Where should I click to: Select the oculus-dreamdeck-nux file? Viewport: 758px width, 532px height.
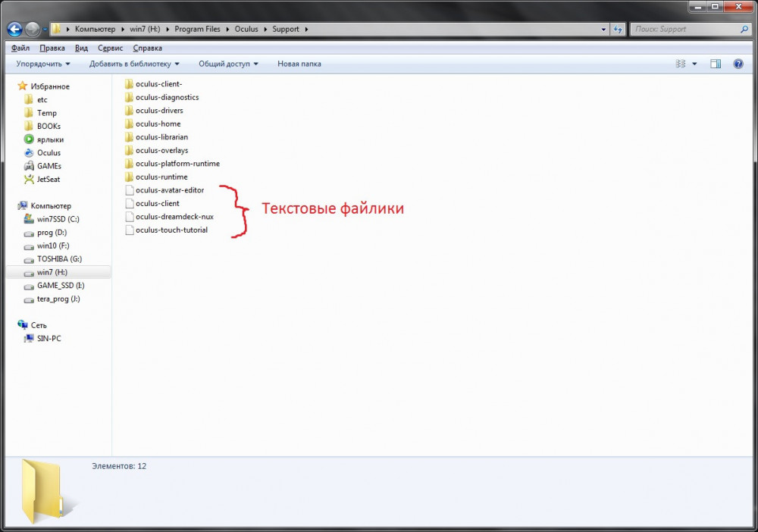tap(169, 217)
